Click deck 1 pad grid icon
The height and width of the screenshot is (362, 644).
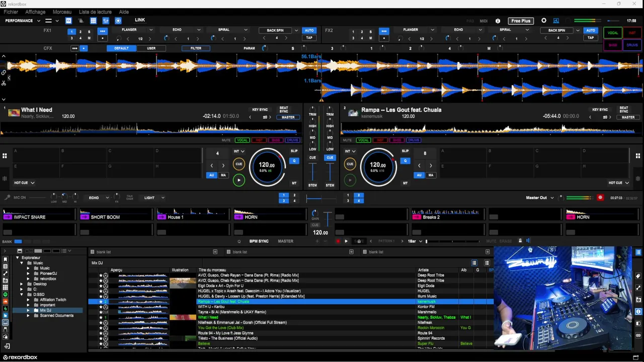(5, 156)
